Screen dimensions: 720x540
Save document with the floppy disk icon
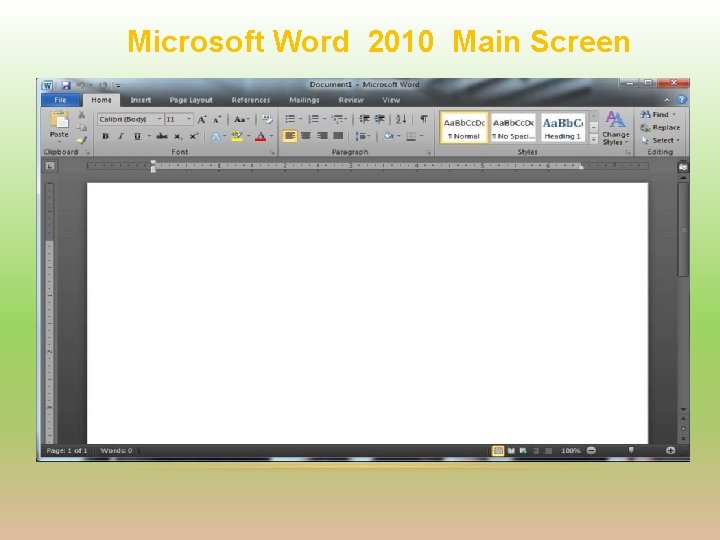click(66, 85)
